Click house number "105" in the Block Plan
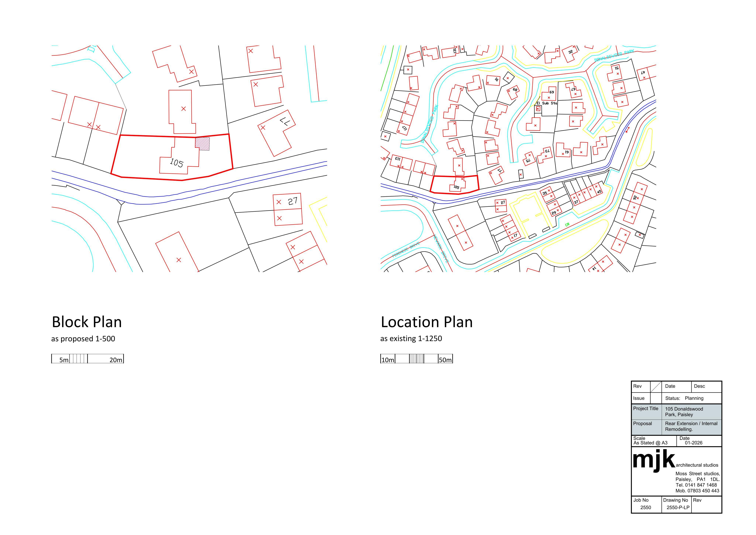 [176, 163]
